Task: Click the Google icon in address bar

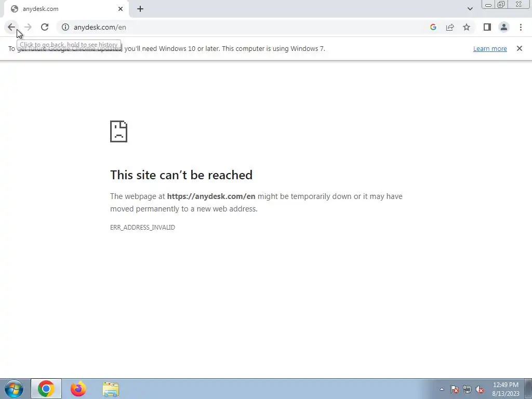Action: 433,27
